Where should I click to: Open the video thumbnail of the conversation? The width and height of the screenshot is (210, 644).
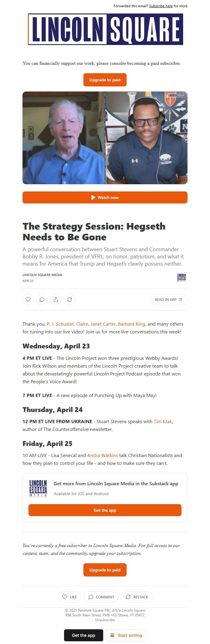click(105, 138)
